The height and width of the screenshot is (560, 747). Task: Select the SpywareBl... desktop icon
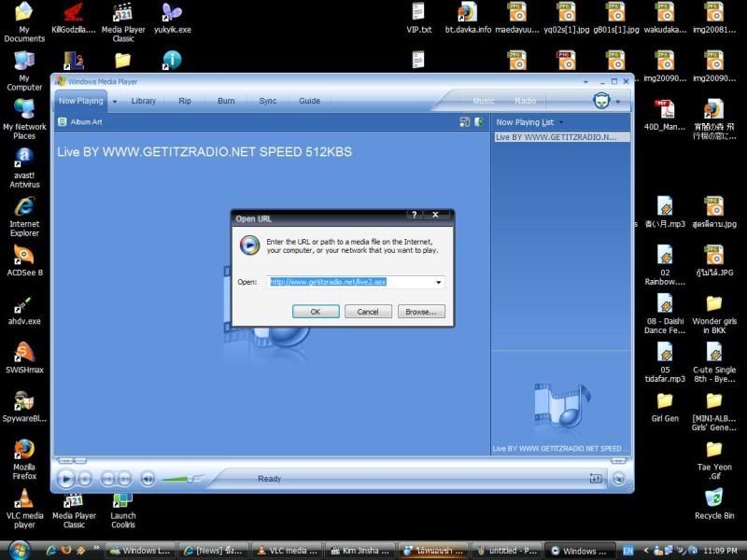click(x=24, y=407)
